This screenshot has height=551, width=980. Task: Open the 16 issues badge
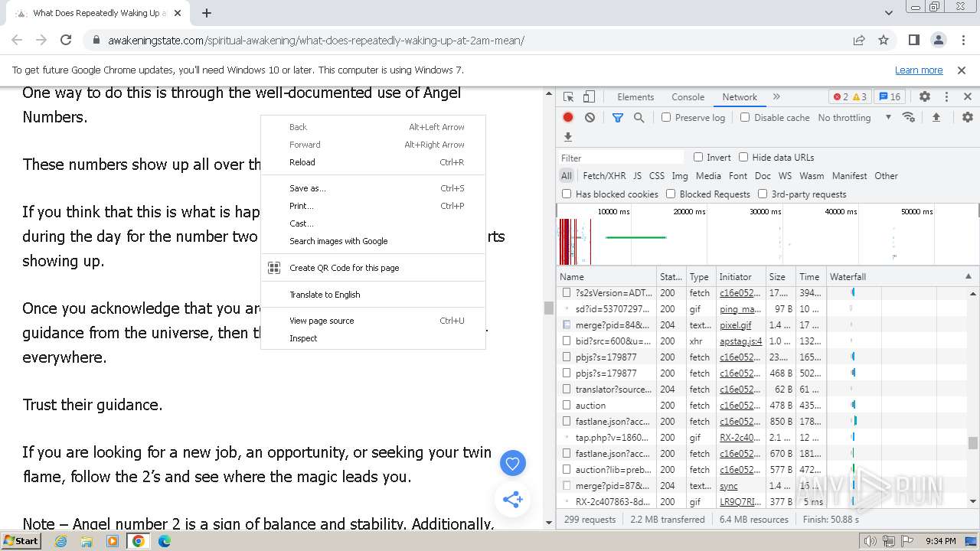[890, 97]
